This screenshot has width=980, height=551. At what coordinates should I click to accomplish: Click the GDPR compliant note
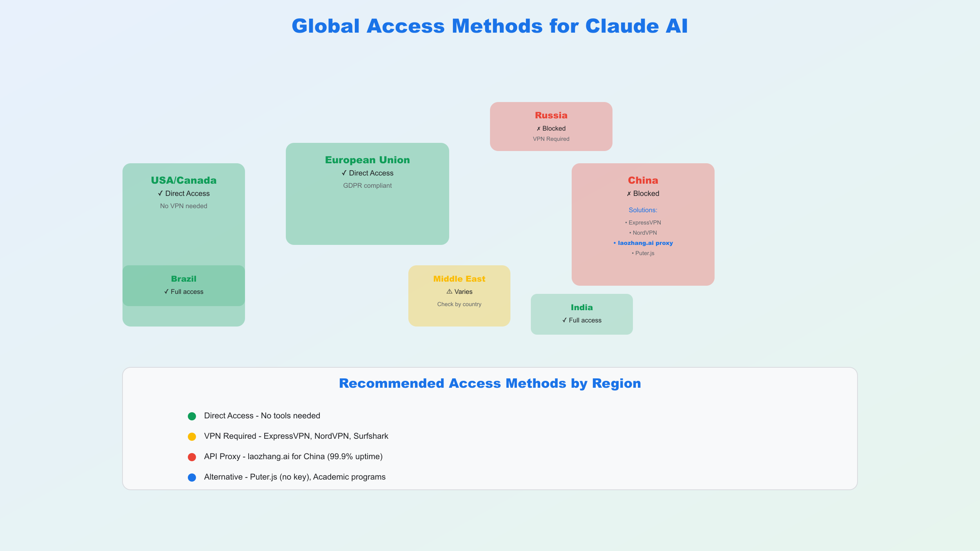click(x=367, y=186)
